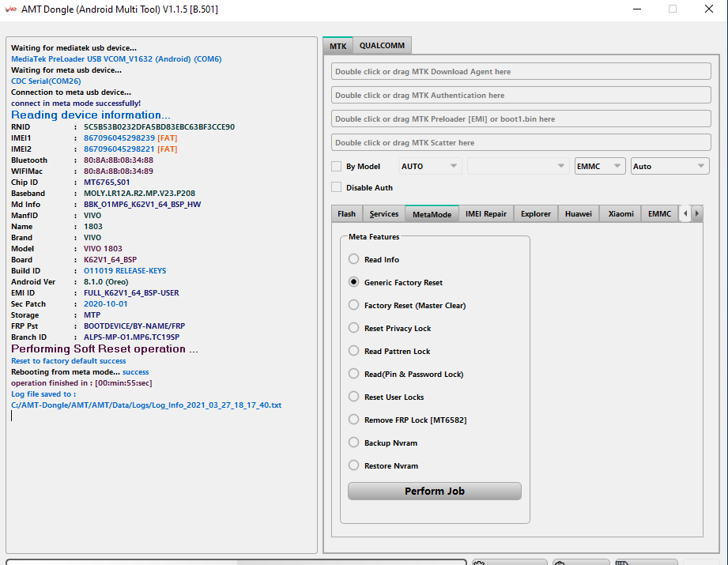728x565 pixels.
Task: Open the AUTO dropdown beside By Model
Action: point(430,167)
